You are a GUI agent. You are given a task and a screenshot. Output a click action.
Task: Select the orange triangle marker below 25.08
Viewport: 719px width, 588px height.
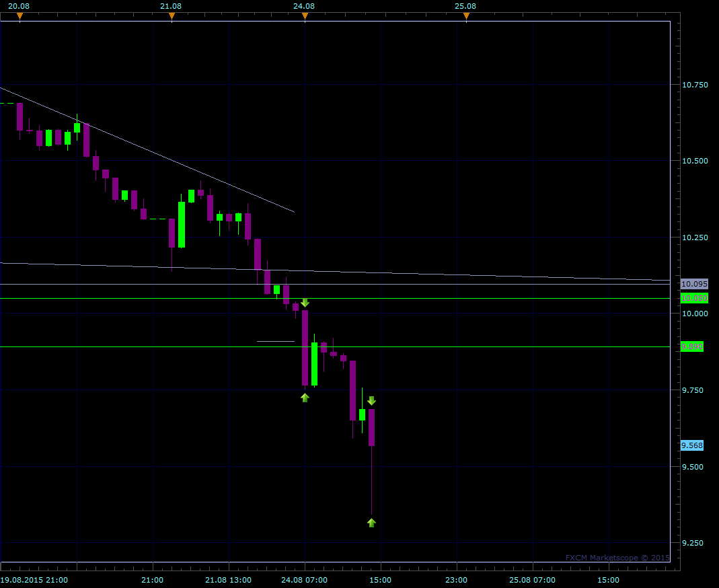(466, 16)
